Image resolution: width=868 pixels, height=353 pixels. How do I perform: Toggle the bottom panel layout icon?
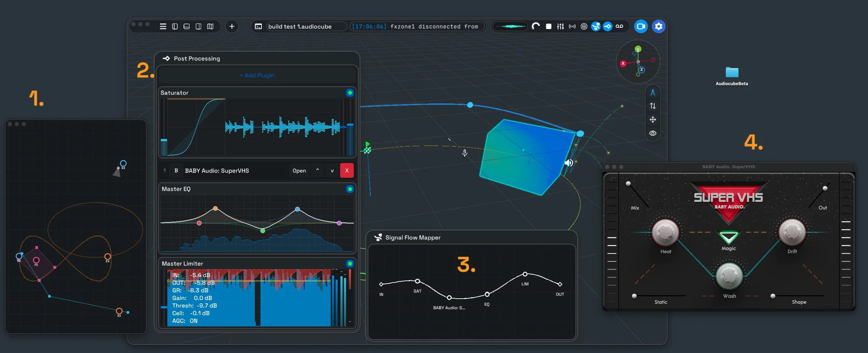[x=187, y=27]
